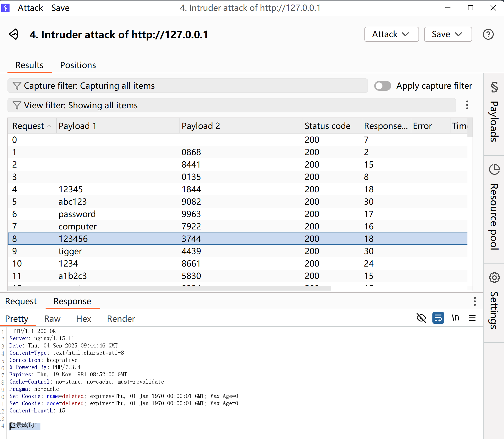This screenshot has width=504, height=439.
Task: Sort by Error column header
Action: pyautogui.click(x=431, y=126)
